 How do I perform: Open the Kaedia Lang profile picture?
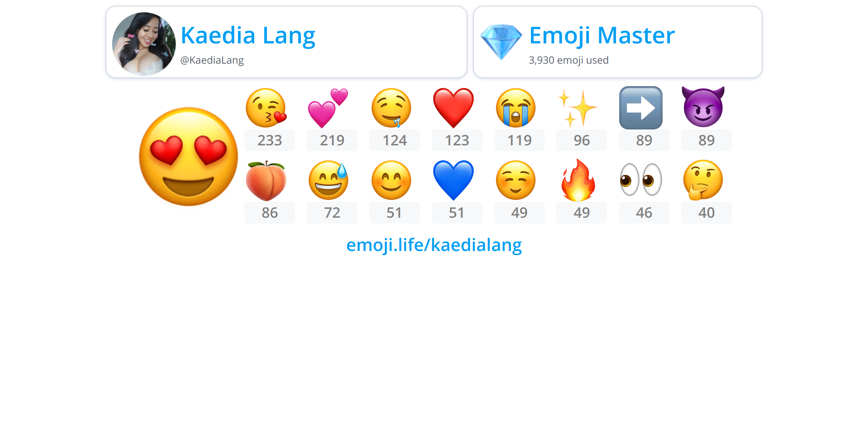click(144, 44)
